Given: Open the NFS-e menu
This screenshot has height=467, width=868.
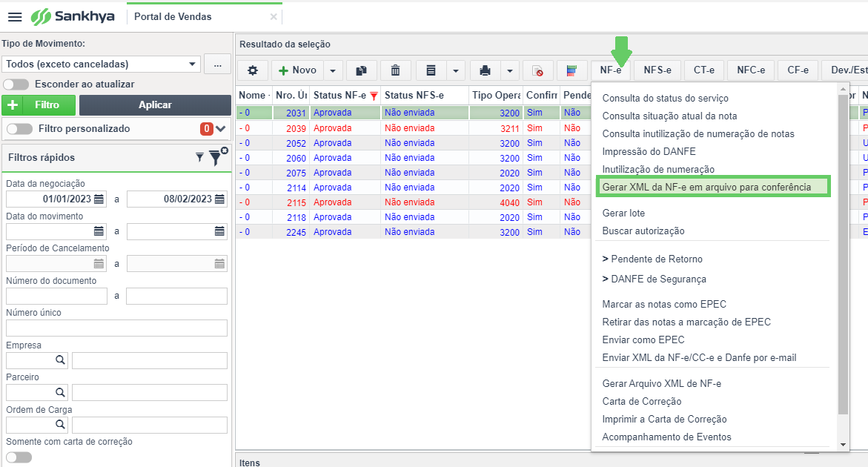Looking at the screenshot, I should tap(657, 70).
